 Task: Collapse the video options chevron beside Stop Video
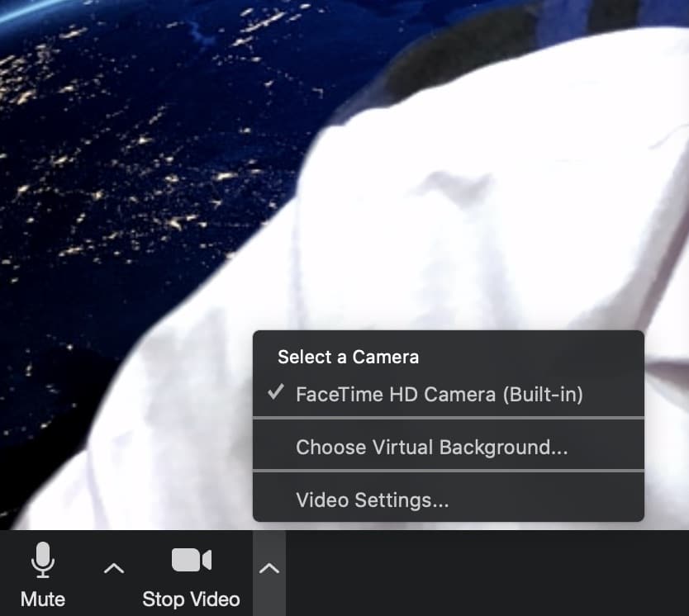coord(269,568)
